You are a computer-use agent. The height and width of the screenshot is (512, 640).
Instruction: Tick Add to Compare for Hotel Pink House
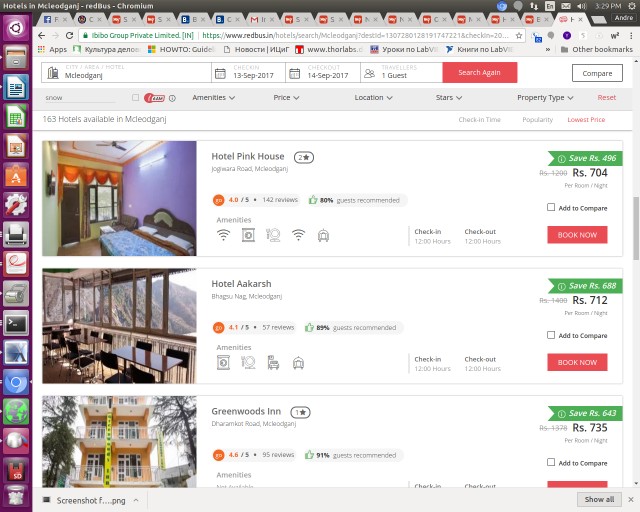coord(551,208)
